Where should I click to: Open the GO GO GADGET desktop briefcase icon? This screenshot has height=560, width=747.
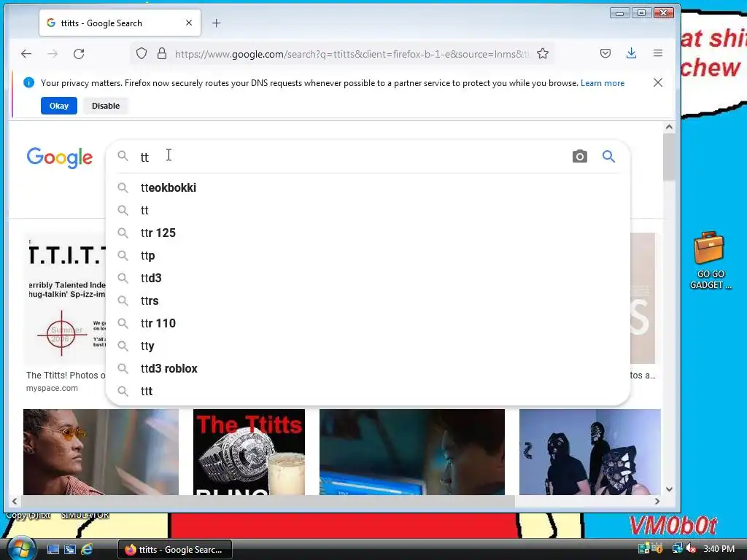710,260
